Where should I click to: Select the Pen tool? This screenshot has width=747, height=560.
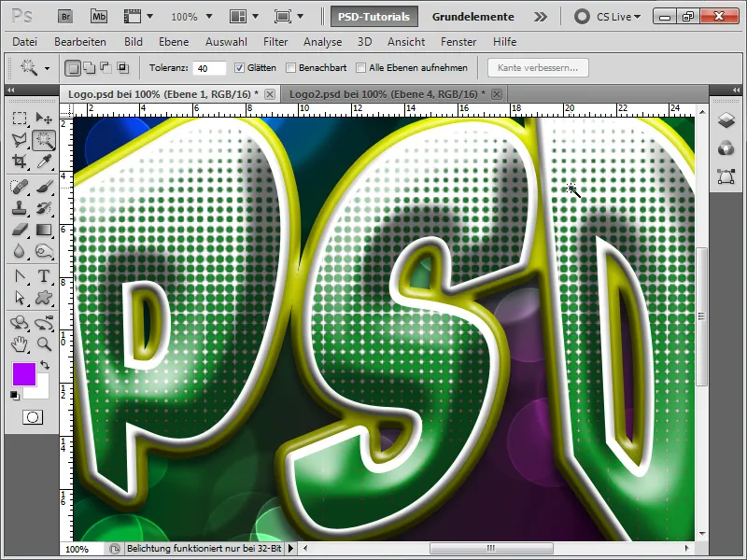tap(19, 276)
